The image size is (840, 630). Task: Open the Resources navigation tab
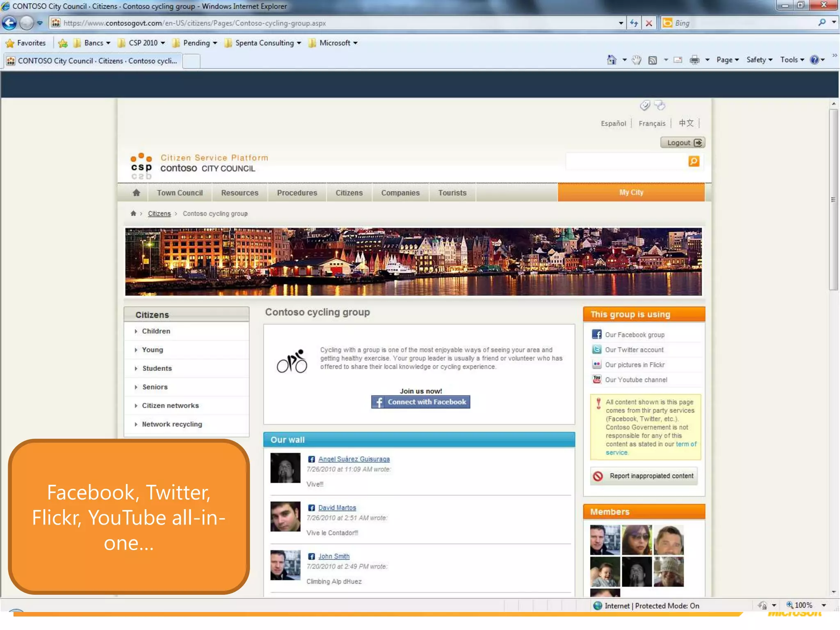[240, 192]
